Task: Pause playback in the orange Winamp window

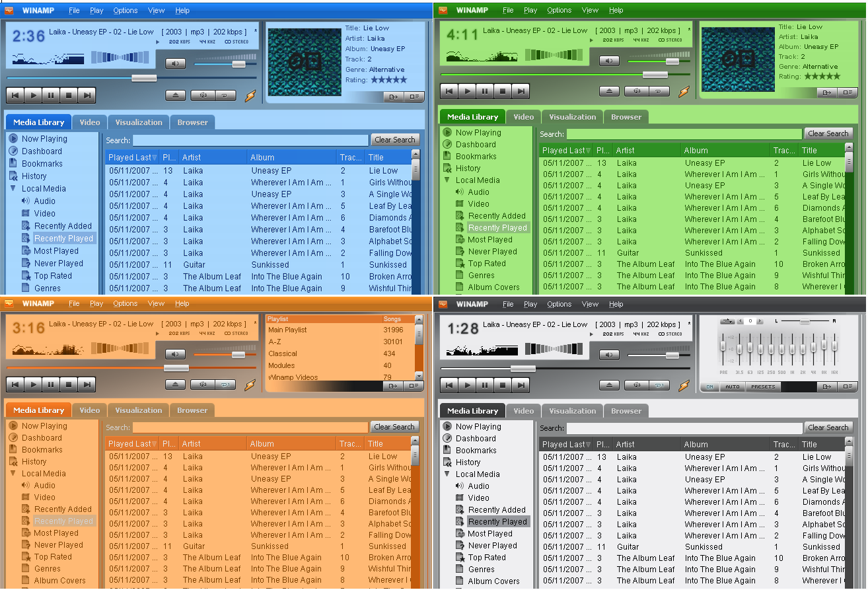Action: click(51, 384)
